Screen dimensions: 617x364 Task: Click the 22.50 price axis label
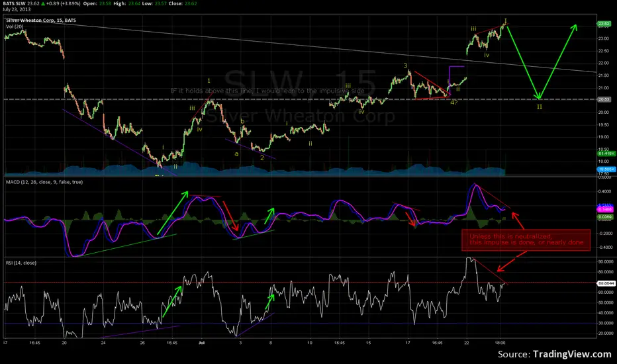coord(604,51)
